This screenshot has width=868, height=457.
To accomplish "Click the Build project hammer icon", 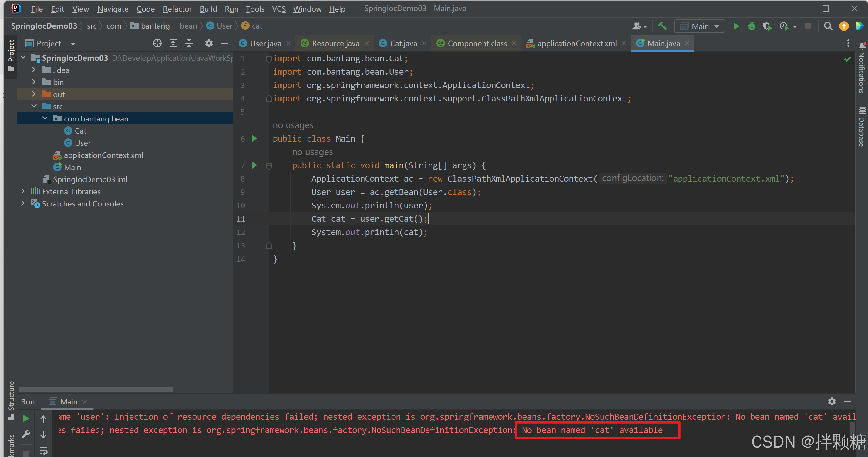I will 662,26.
